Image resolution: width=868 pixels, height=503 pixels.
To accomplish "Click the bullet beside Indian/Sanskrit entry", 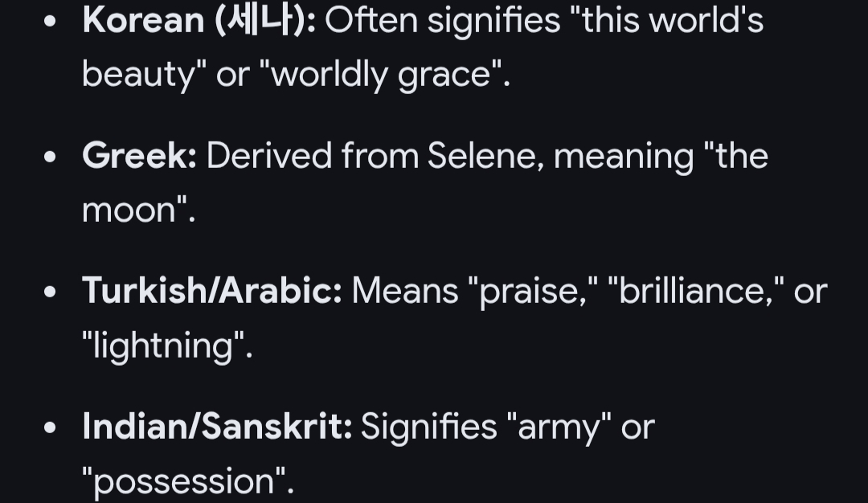I will (x=51, y=427).
